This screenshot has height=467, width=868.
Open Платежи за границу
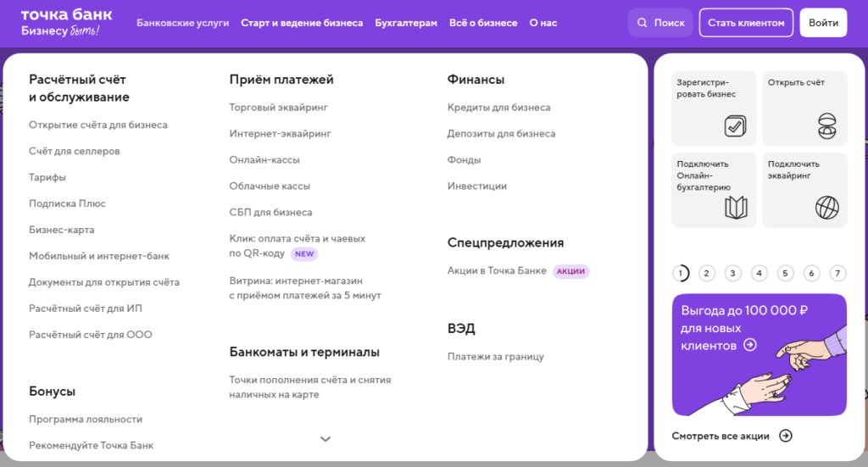[495, 357]
